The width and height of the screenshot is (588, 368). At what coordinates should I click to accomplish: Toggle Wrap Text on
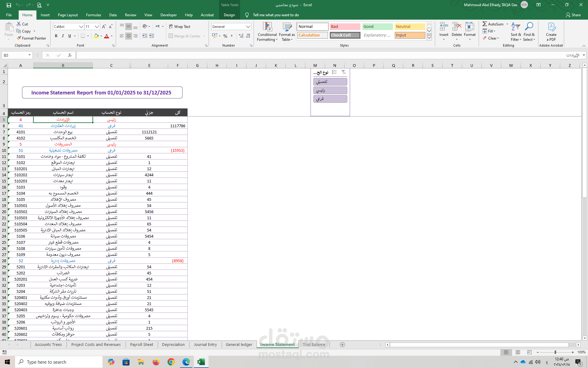pos(179,27)
